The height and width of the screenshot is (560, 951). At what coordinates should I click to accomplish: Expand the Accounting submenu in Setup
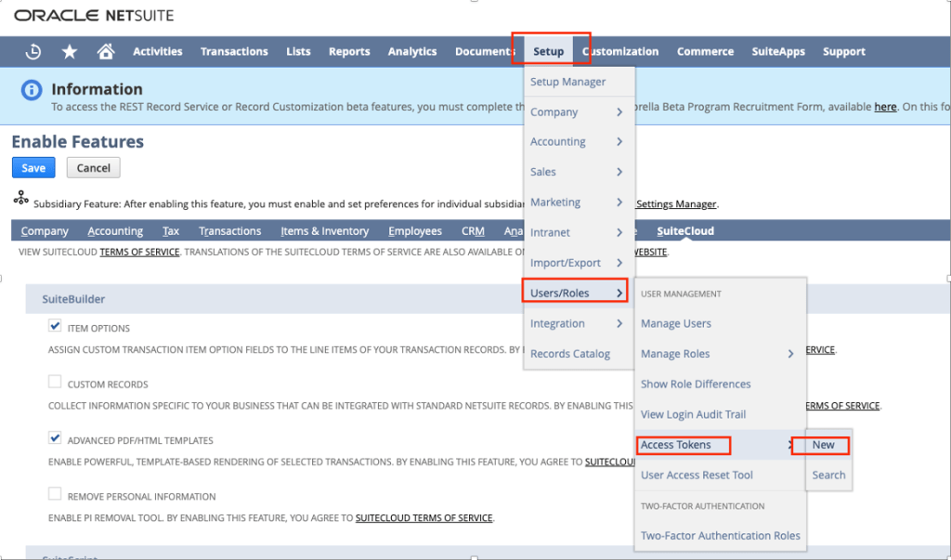pos(576,142)
